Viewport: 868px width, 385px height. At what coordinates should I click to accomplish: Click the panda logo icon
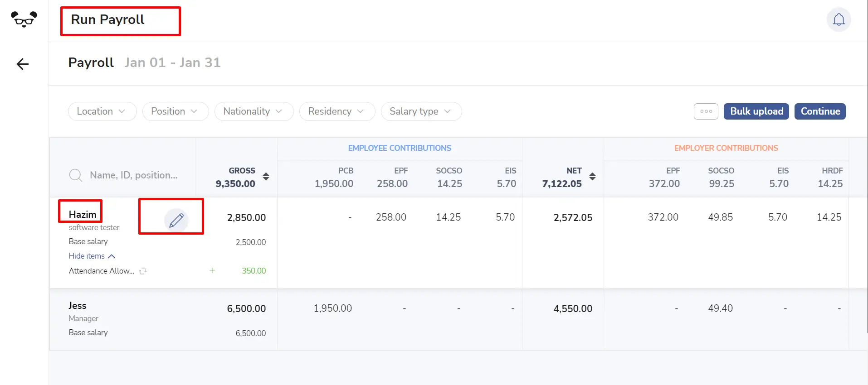(24, 19)
